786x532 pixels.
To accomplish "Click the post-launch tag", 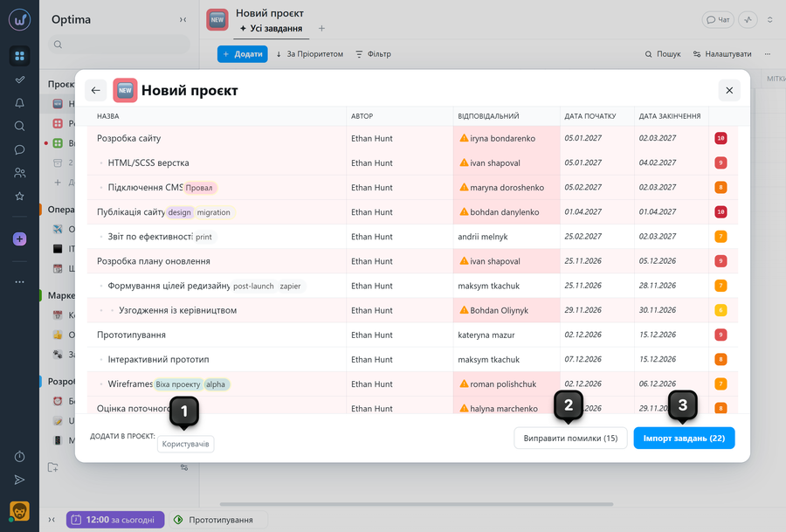I will [253, 286].
